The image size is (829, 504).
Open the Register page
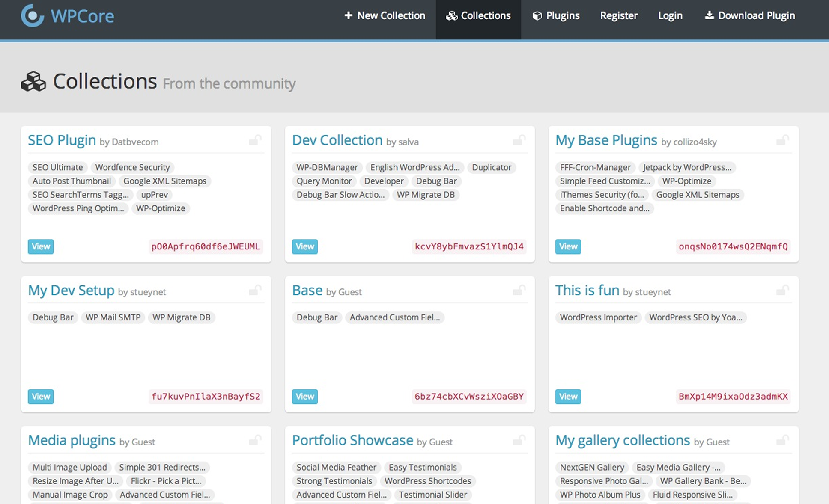tap(618, 16)
